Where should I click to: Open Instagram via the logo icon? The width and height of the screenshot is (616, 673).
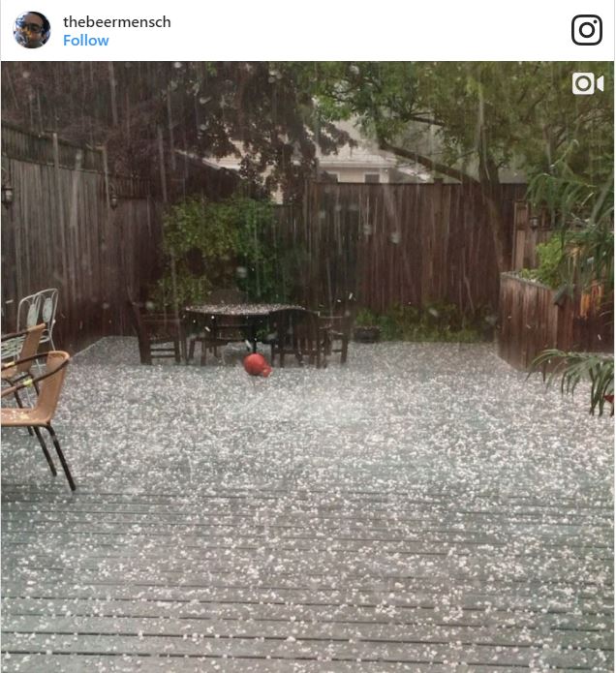click(x=587, y=30)
